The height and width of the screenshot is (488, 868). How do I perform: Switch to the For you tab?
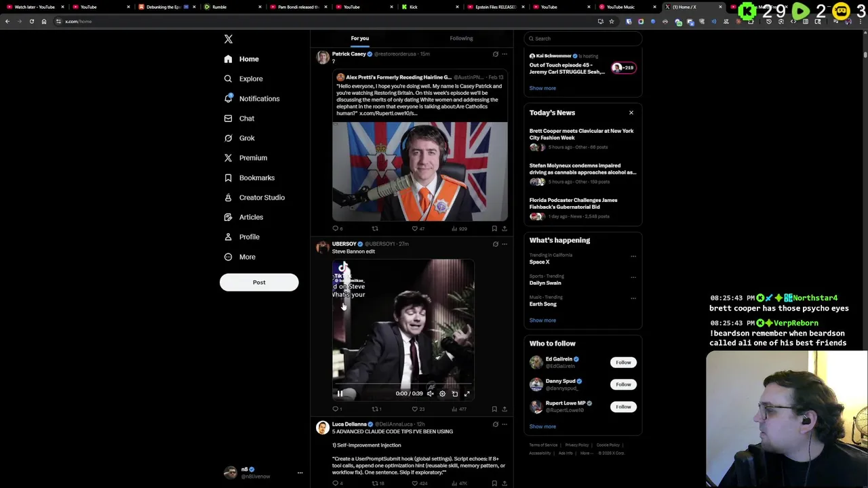[360, 39]
